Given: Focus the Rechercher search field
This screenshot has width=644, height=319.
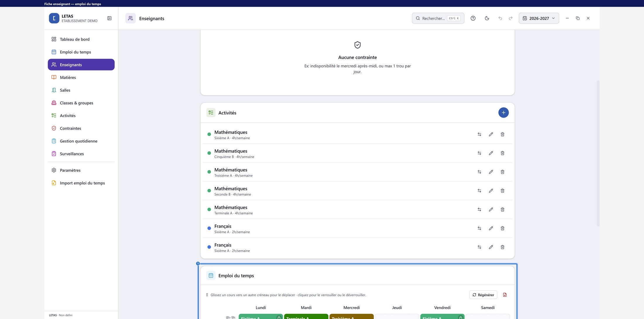Looking at the screenshot, I should tap(438, 18).
